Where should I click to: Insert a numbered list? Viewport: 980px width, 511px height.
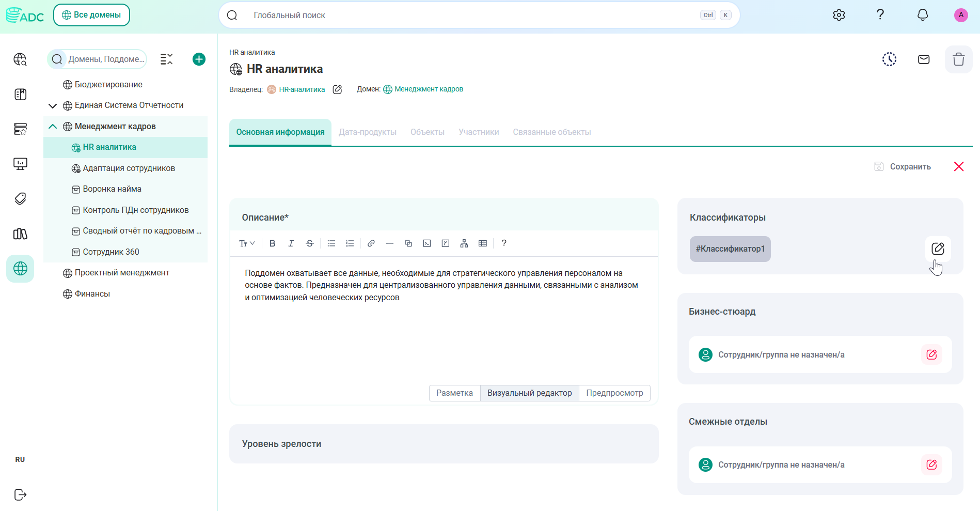[350, 243]
